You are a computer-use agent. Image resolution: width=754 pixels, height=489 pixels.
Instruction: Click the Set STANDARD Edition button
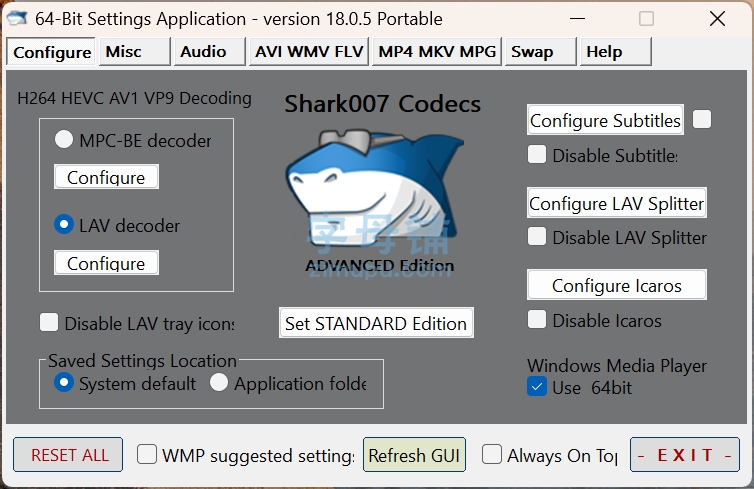click(376, 323)
